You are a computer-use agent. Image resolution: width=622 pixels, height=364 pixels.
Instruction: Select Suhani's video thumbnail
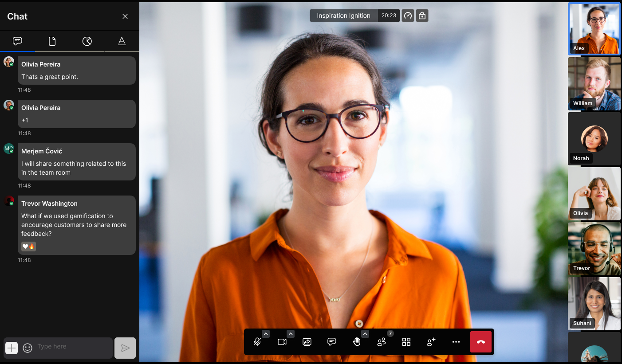pyautogui.click(x=594, y=304)
